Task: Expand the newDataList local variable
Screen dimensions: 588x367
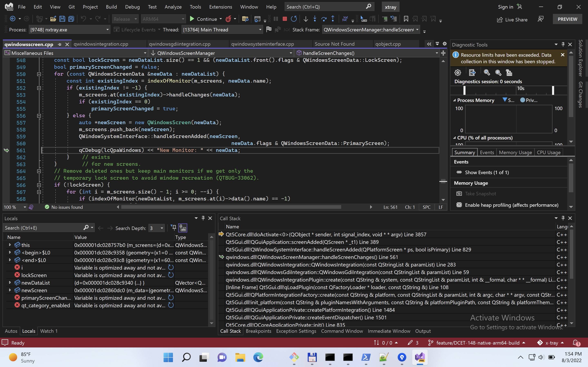Action: [9, 282]
